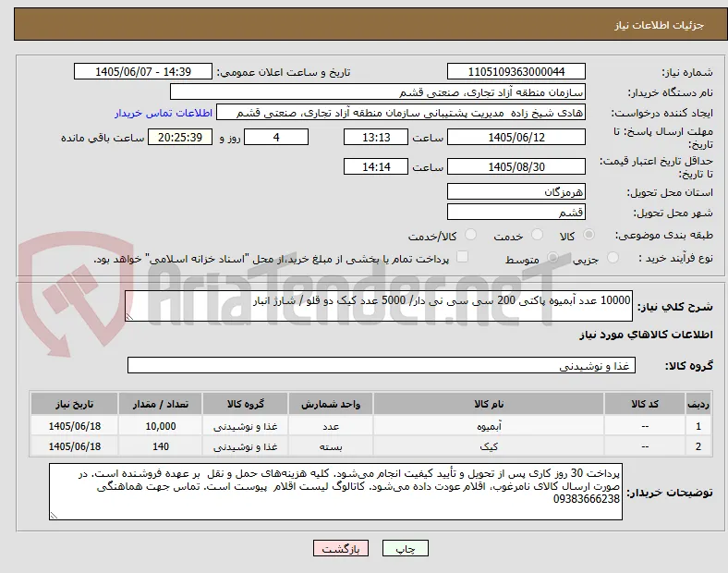Click the quantity cell 10,000
728x573 pixels.
tap(160, 426)
